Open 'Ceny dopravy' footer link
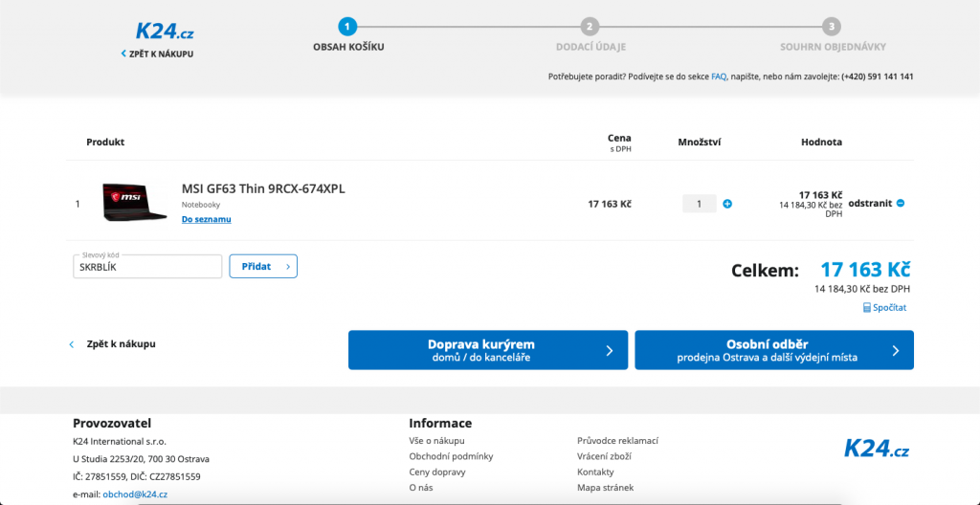Screen dimensions: 980x505 (x=437, y=472)
